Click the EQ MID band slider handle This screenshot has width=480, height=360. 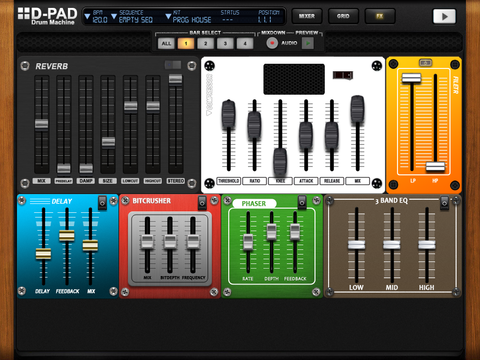(x=392, y=245)
